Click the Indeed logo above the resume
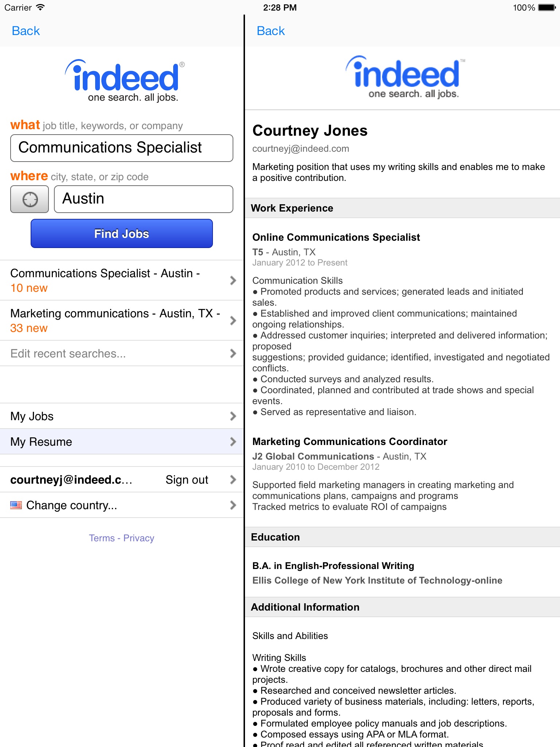The width and height of the screenshot is (560, 747). tap(406, 77)
